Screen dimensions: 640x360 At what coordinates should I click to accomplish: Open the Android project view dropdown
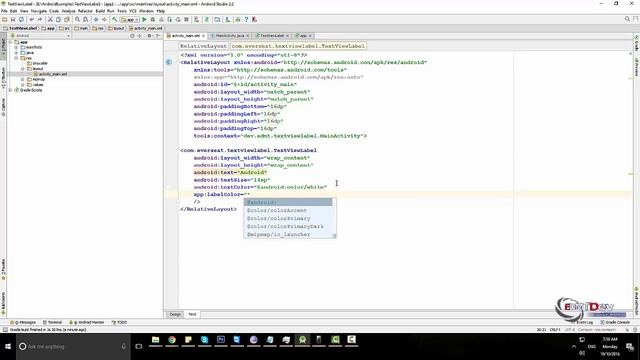40,36
